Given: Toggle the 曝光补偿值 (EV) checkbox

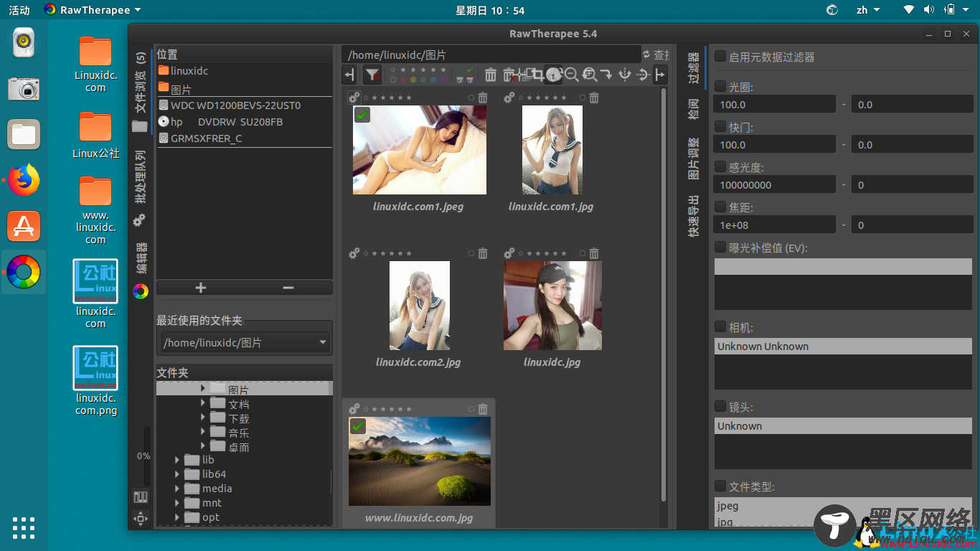Looking at the screenshot, I should pos(720,248).
